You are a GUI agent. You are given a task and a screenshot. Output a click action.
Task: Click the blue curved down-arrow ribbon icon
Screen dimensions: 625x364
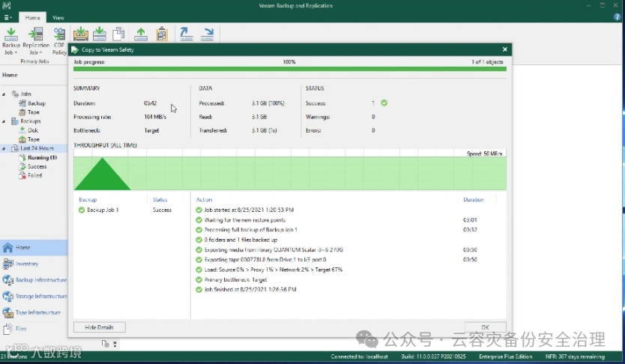[x=208, y=34]
